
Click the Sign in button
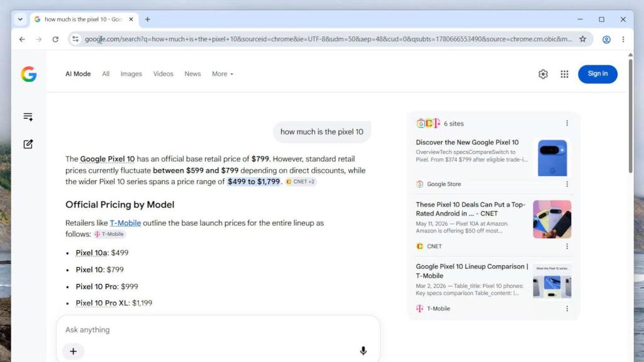tap(597, 74)
